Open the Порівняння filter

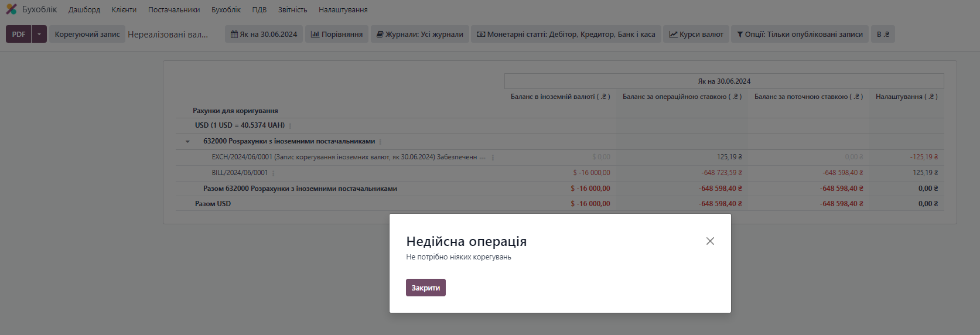(x=337, y=34)
